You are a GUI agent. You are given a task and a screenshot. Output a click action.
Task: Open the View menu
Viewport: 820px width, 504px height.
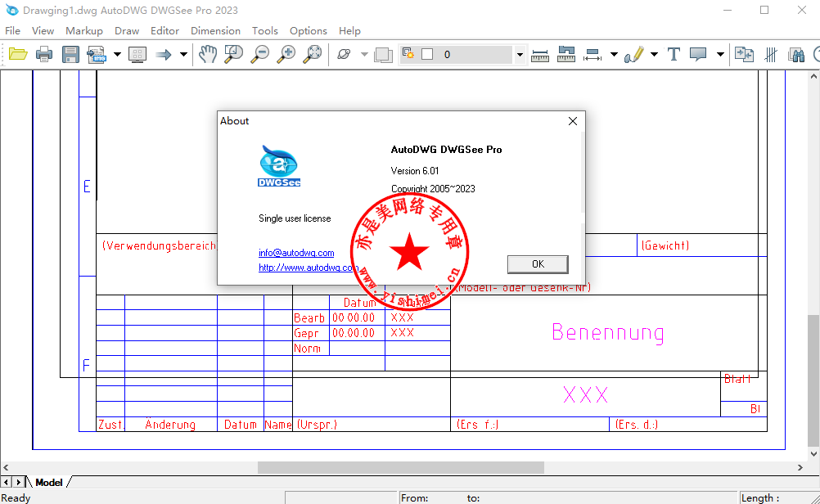(x=43, y=31)
